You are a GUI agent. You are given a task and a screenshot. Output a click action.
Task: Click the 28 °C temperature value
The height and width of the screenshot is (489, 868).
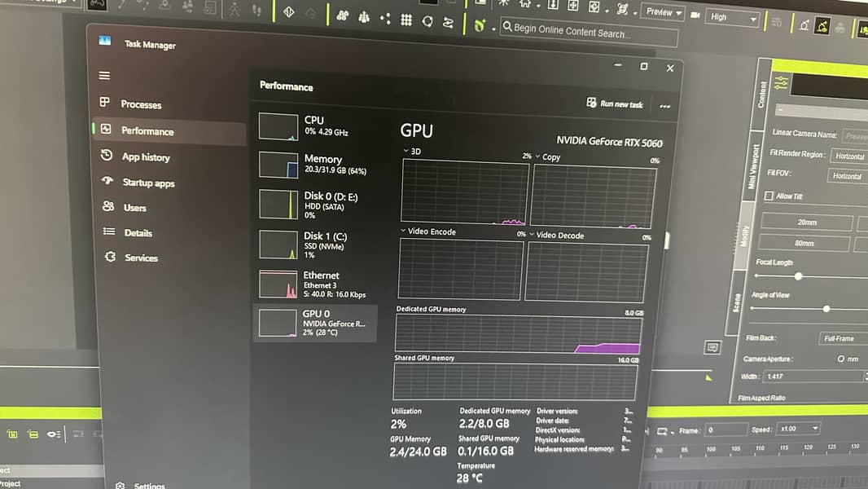click(470, 478)
